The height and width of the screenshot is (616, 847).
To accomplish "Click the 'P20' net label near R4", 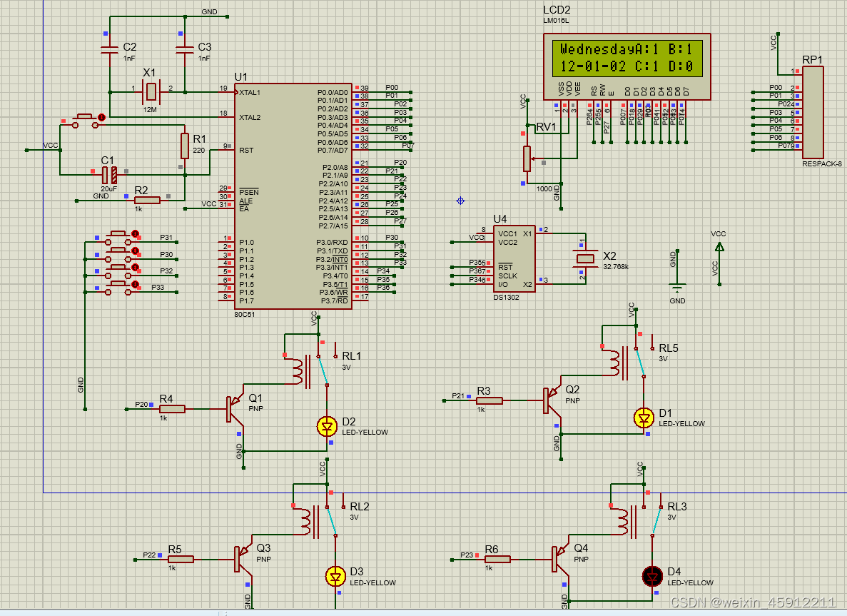I will tap(141, 404).
